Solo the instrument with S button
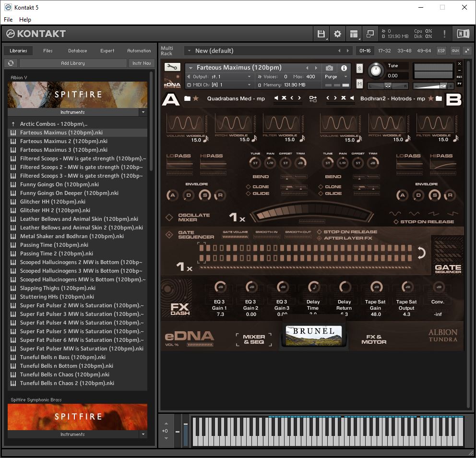Viewport: 476px width, 458px height. 359,68
